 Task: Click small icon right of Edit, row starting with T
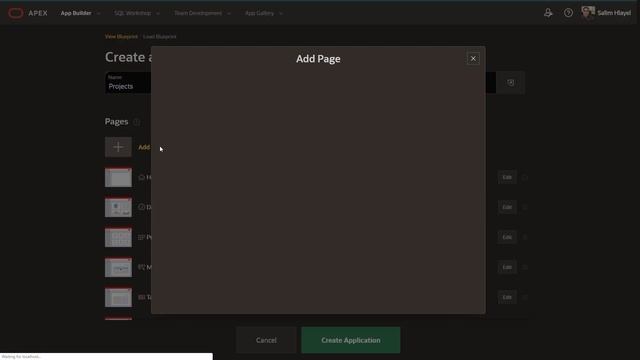pyautogui.click(x=525, y=297)
